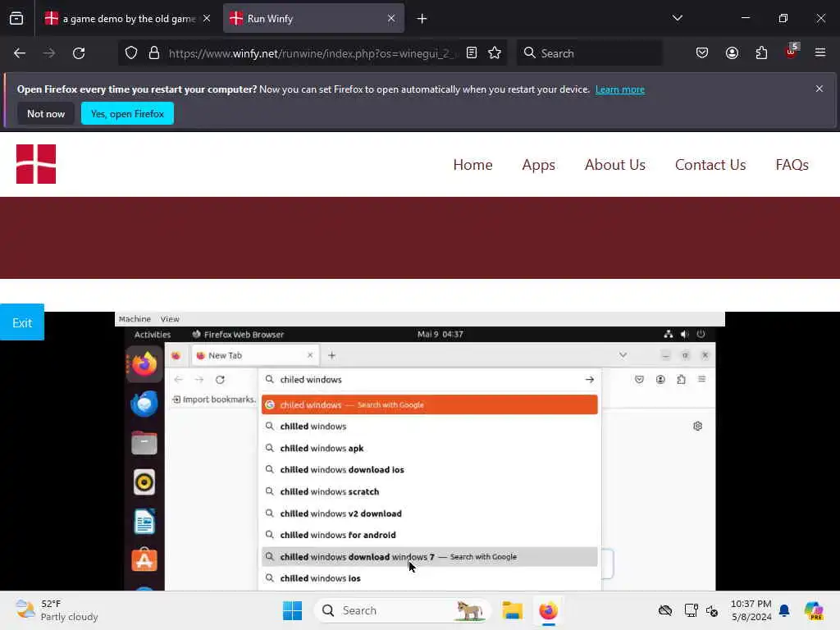
Task: Launch Thunderbird mail from the Ubuntu dock
Action: coord(144,404)
